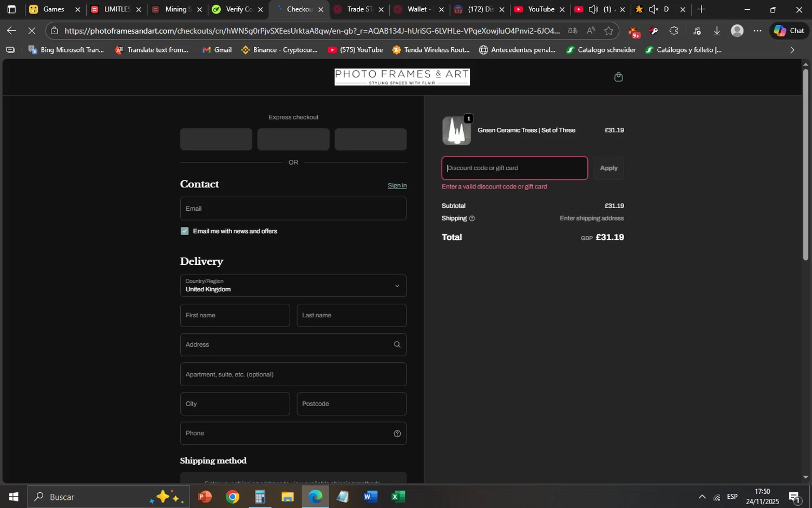Image resolution: width=812 pixels, height=508 pixels.
Task: Click the Photo Frames & Art logo
Action: 402,77
